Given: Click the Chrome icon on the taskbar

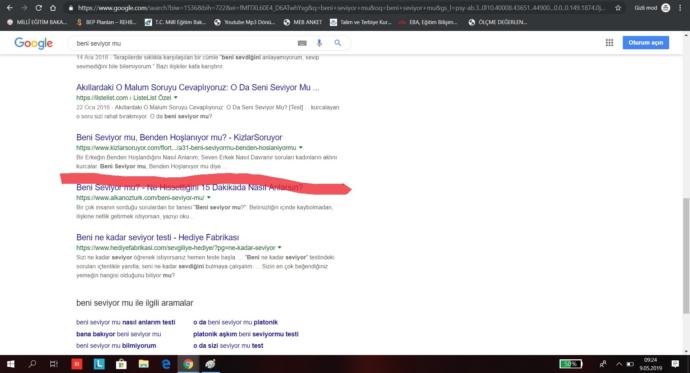Looking at the screenshot, I should click(x=188, y=364).
